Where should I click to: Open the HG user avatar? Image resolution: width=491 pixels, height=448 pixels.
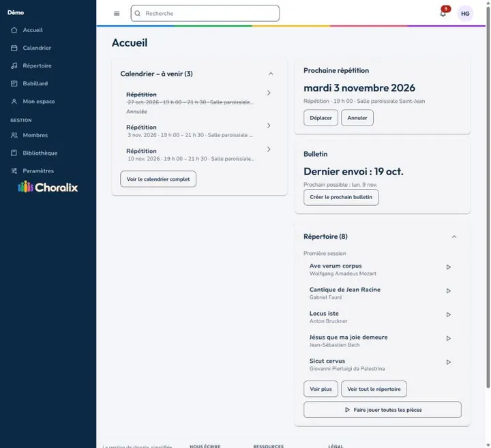click(x=465, y=14)
